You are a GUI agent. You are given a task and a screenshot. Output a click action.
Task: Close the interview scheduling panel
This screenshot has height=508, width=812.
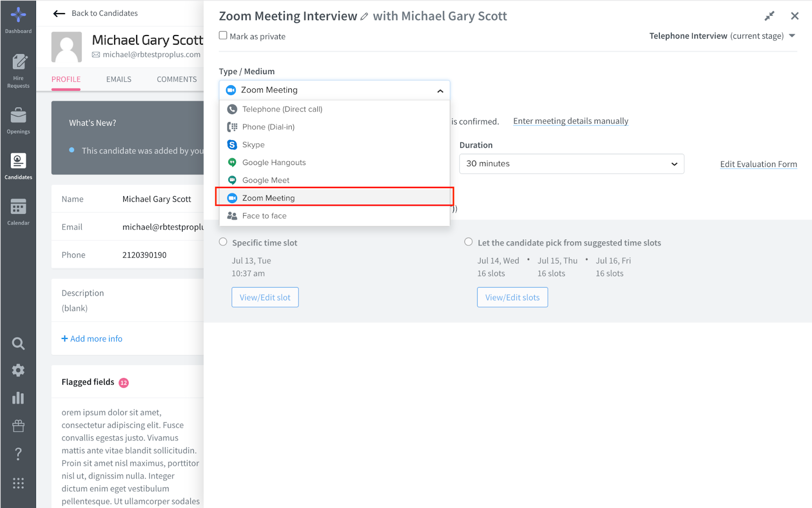click(x=795, y=16)
